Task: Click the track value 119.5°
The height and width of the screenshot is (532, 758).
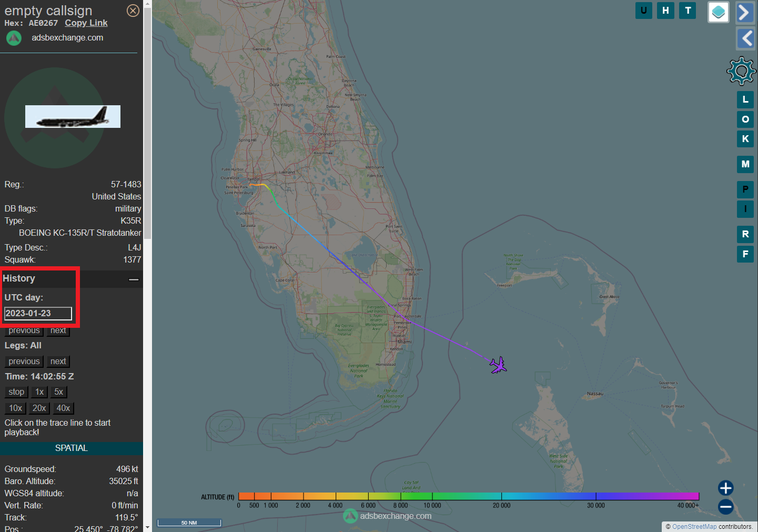Action: pyautogui.click(x=126, y=518)
